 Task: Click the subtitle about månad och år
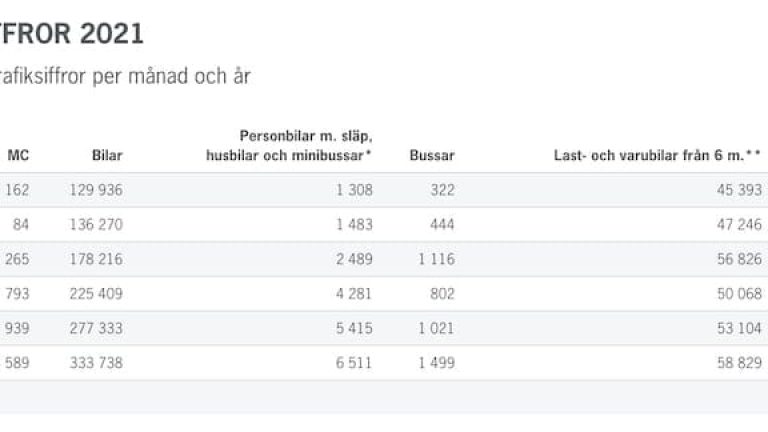click(x=125, y=77)
